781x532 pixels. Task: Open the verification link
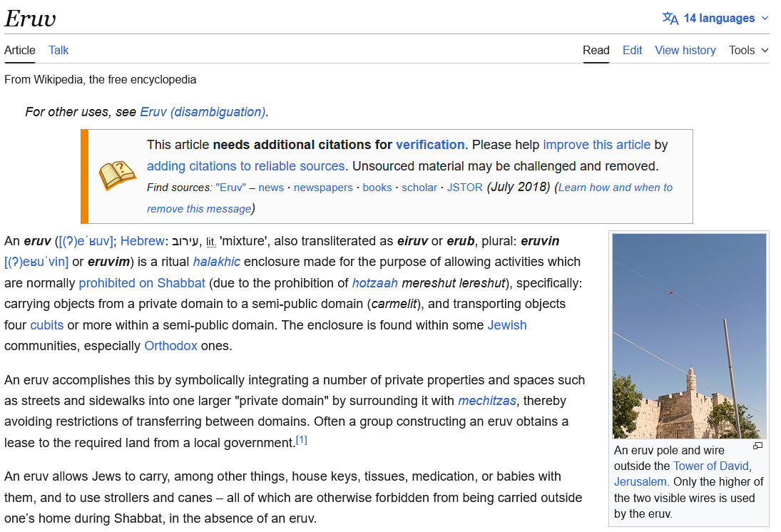[430, 145]
